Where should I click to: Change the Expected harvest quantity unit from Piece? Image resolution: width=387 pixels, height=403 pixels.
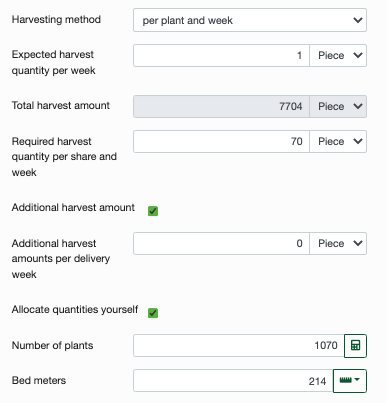coord(338,55)
